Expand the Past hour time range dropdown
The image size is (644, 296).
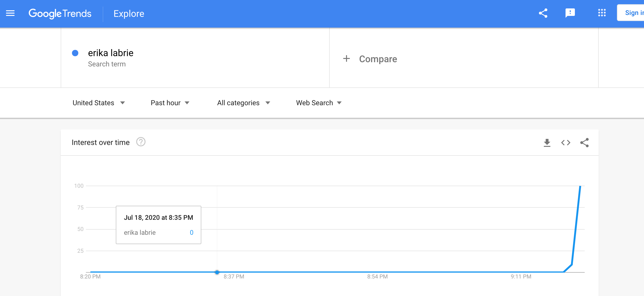tap(170, 103)
